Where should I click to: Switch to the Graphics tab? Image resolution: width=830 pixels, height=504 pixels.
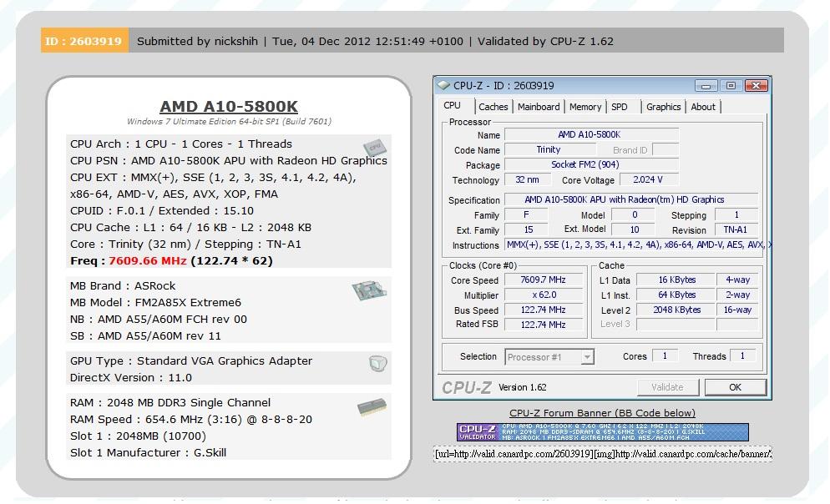(663, 107)
